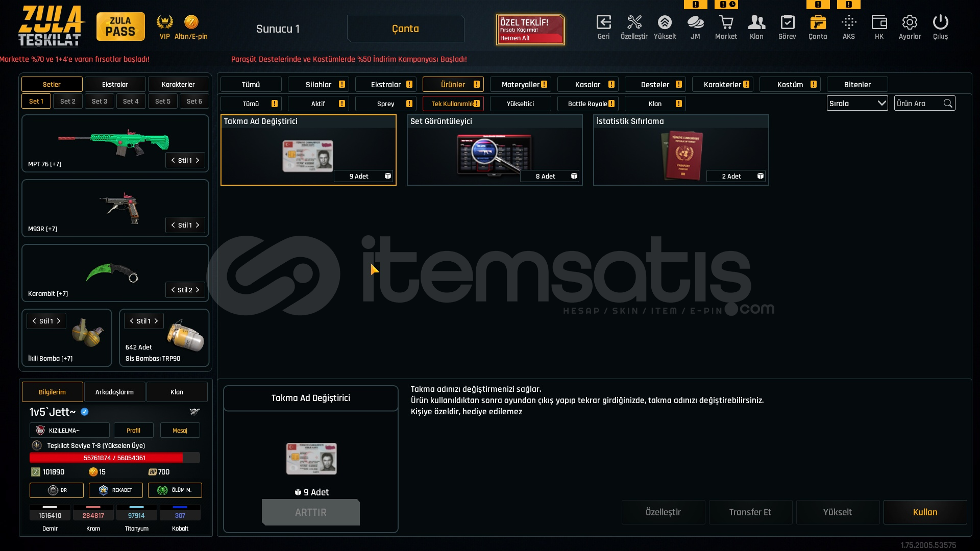Viewport: 980px width, 551px height.
Task: Go to previous Karambit style chevron
Action: coord(173,290)
